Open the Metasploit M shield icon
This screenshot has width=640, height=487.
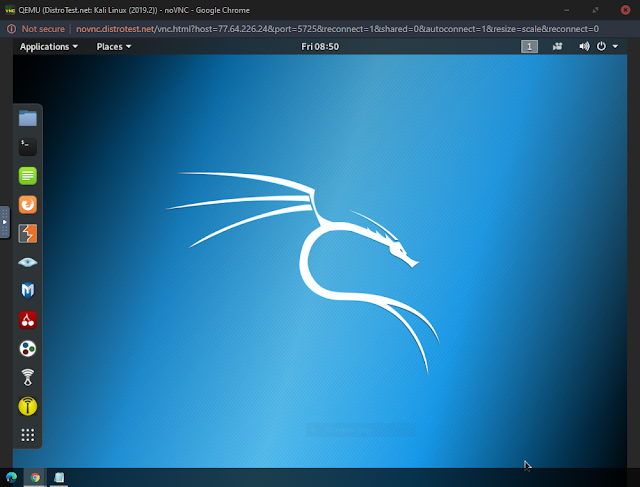click(x=28, y=291)
